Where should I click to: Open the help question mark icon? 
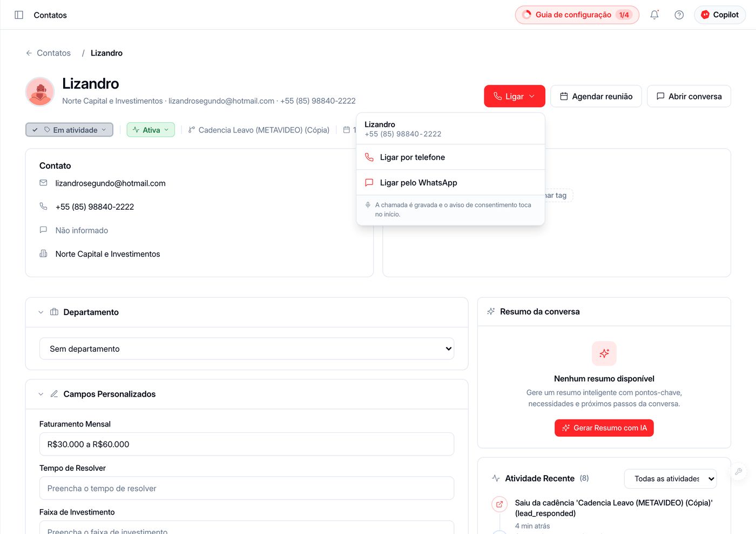(x=679, y=15)
